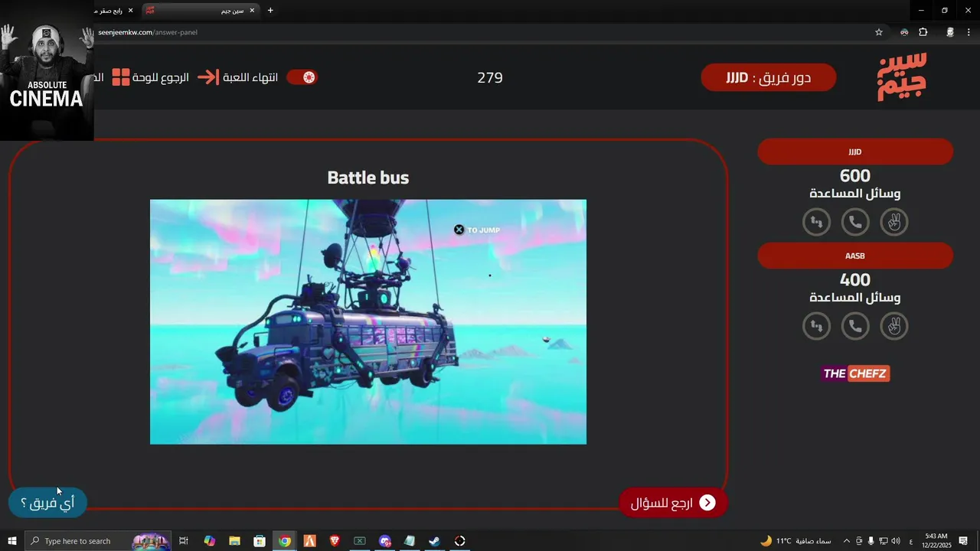Click الرجوع للوحة return to board button
The width and height of the screenshot is (980, 551).
(151, 77)
